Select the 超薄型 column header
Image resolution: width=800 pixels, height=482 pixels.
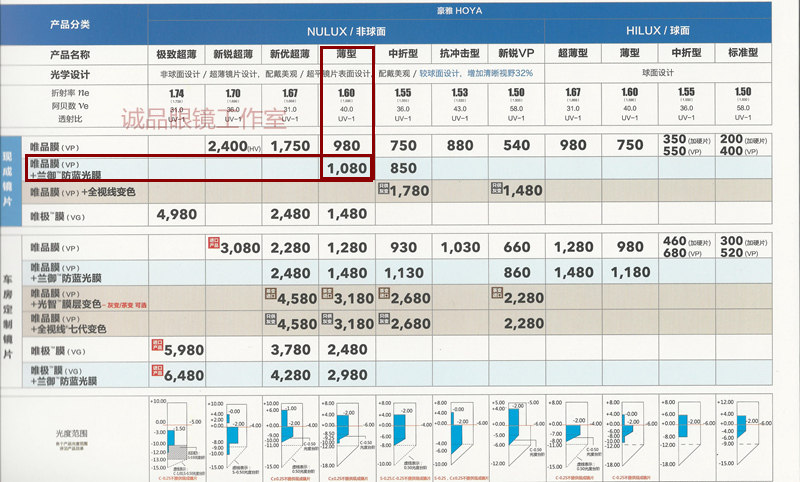coord(573,53)
